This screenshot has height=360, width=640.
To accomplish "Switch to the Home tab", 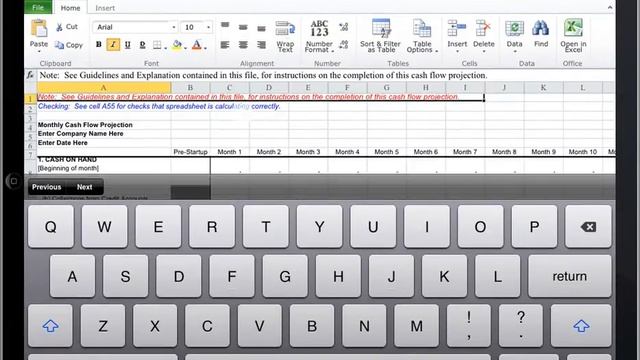I will 70,8.
